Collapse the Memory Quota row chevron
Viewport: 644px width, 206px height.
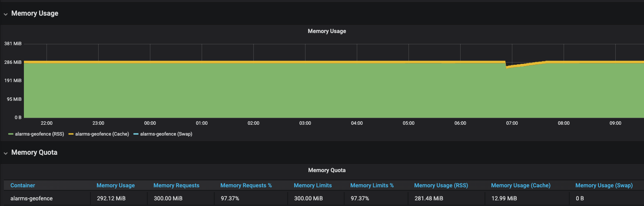(6, 153)
